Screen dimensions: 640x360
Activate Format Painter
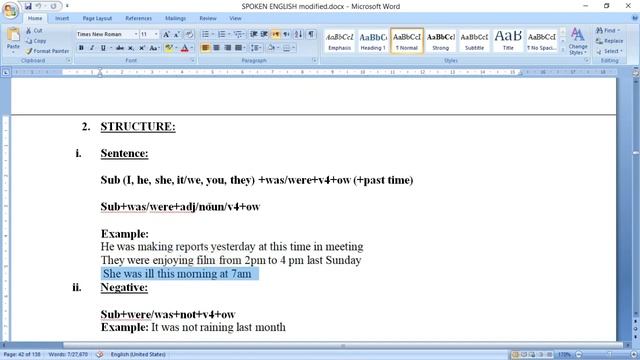[x=47, y=51]
